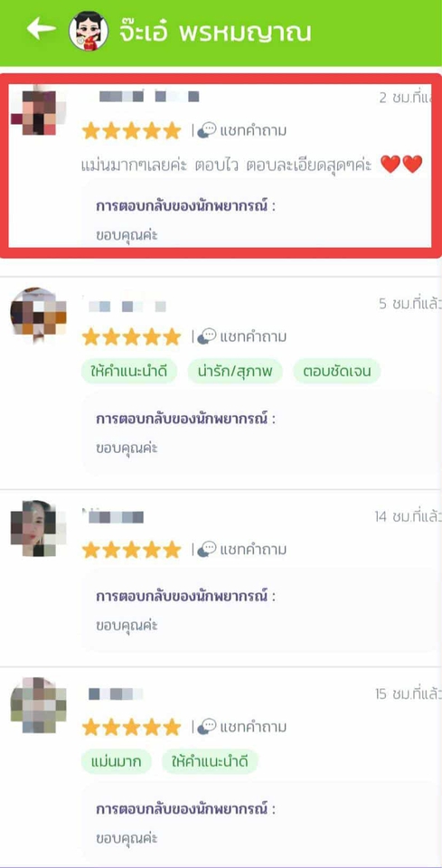The width and height of the screenshot is (442, 868).
Task: Click chat bubble icon in the 15-hour-old review
Action: coord(207,726)
